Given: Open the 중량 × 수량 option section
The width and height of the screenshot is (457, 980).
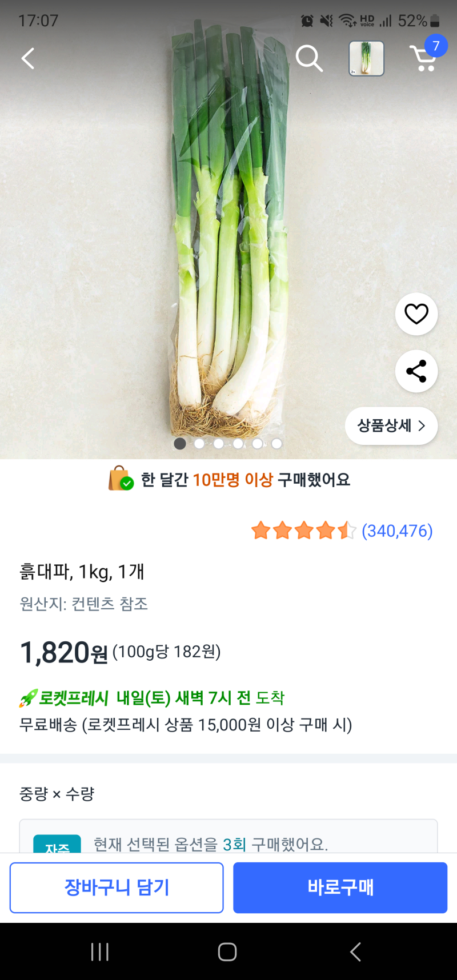Looking at the screenshot, I should coord(57,794).
